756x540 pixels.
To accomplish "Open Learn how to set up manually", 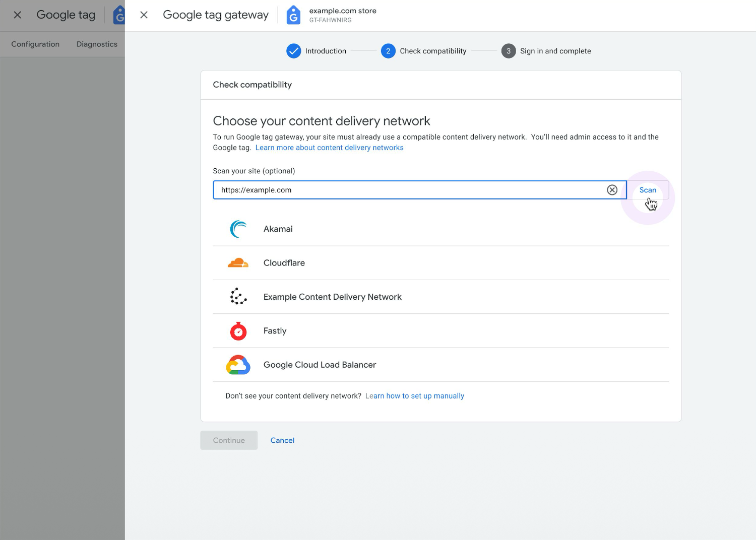I will point(414,396).
